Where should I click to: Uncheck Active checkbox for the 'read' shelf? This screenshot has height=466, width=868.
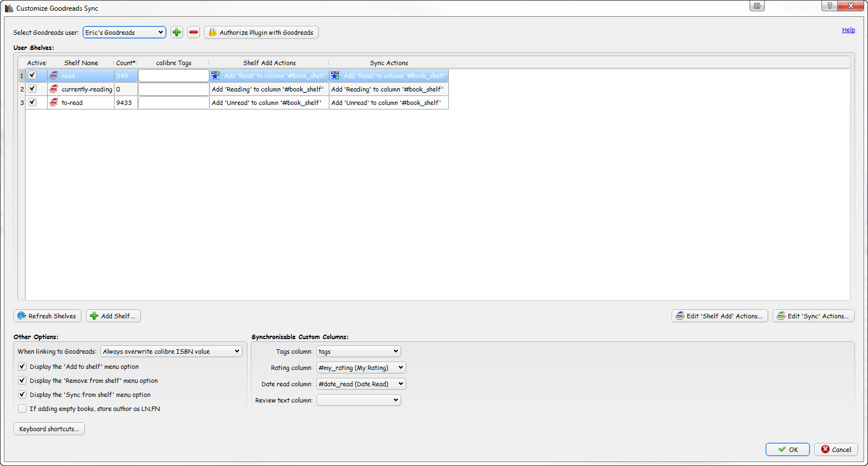point(33,75)
